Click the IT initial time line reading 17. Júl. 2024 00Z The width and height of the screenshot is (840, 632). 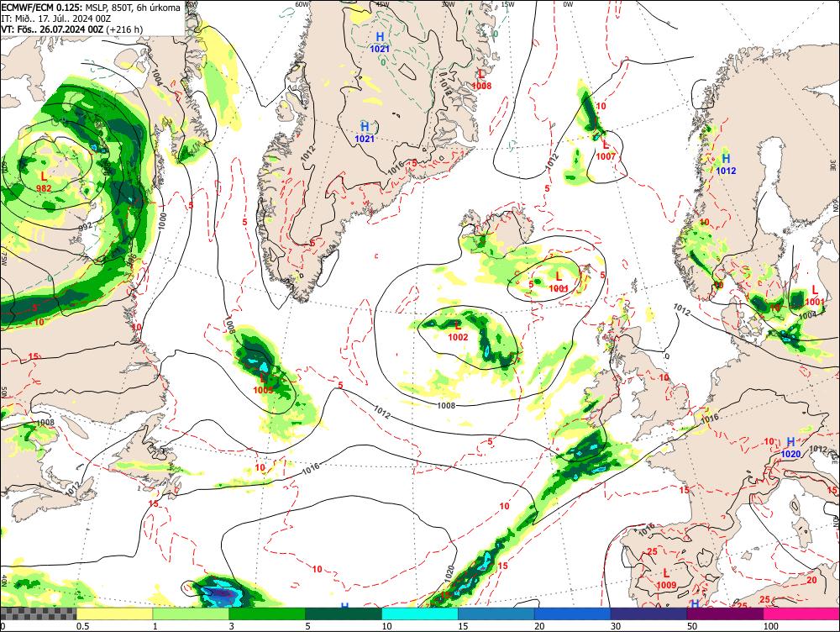56,18
